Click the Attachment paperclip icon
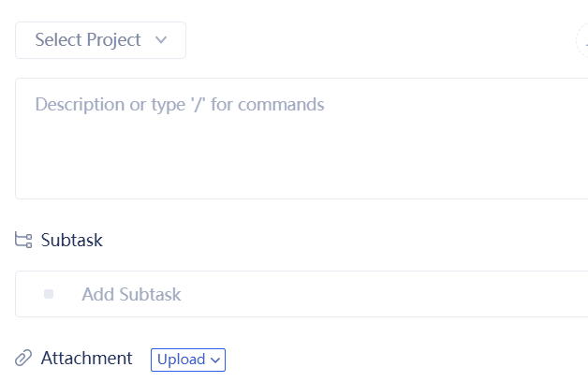Screen dimensions: 588x382 tap(23, 359)
